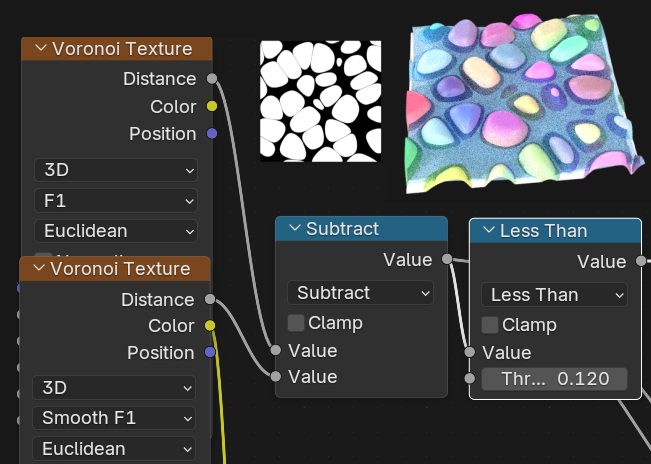Click the Threshold 0.120 value field

554,379
